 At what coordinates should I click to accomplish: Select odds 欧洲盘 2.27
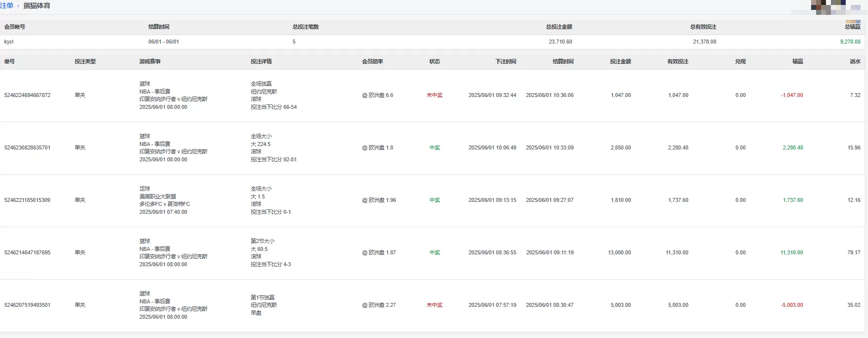pos(379,305)
